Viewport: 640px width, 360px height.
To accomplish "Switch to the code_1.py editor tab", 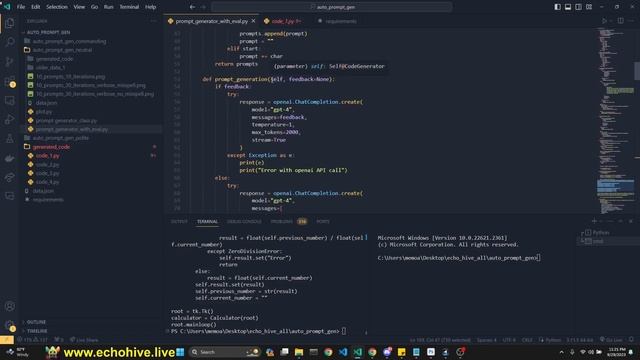I will (x=282, y=21).
